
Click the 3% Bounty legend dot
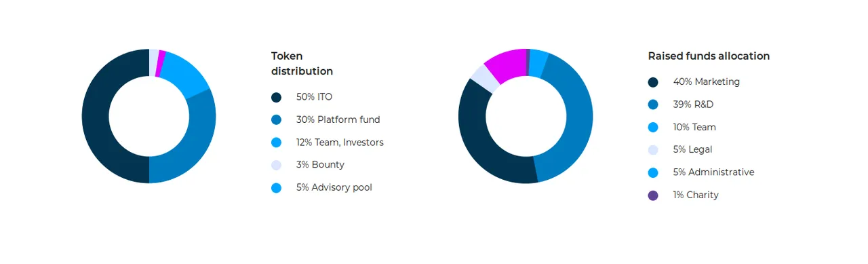(276, 165)
